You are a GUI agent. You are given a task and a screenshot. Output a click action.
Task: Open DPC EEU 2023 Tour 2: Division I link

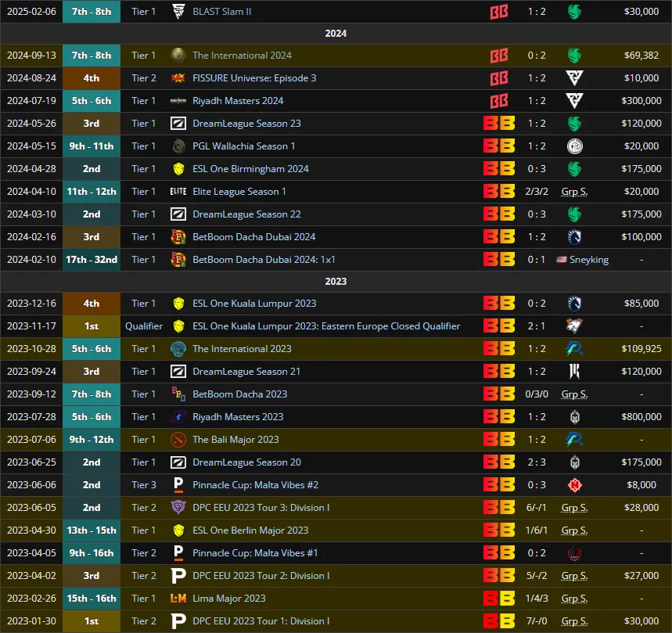click(x=261, y=576)
